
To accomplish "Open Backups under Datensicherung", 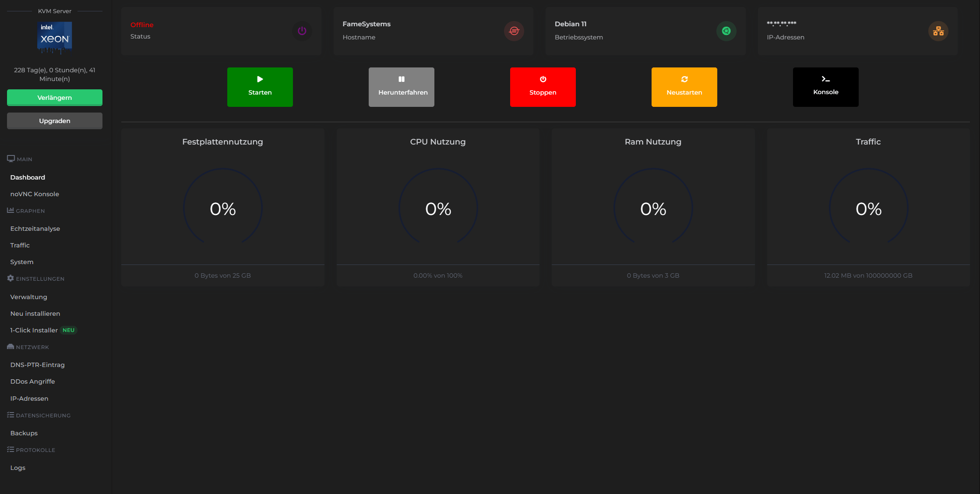I will pyautogui.click(x=24, y=433).
